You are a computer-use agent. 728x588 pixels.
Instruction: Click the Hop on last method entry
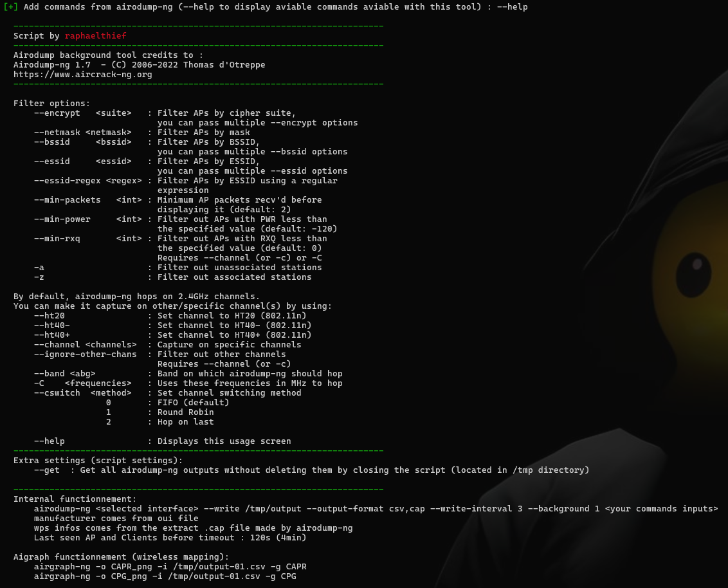[x=185, y=422]
